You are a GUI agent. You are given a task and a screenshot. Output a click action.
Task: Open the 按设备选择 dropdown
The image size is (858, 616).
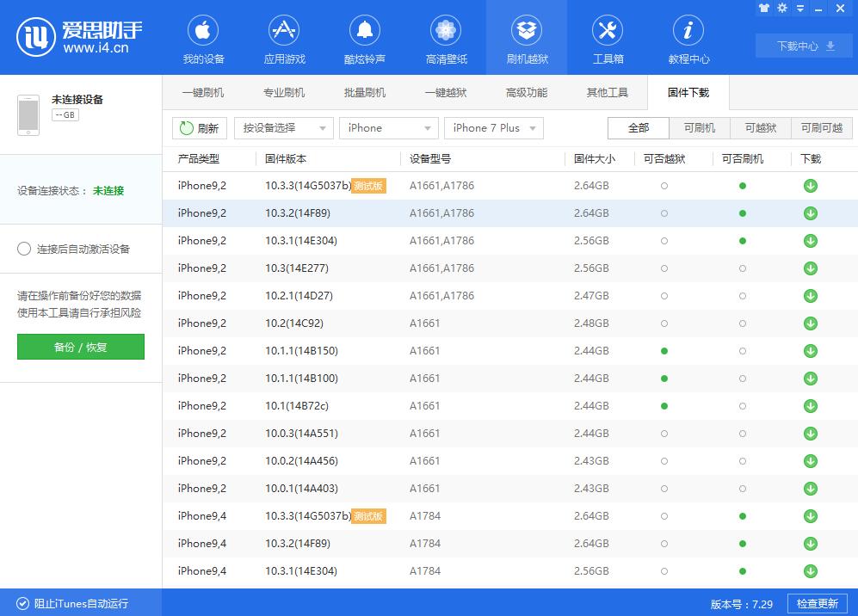[283, 127]
